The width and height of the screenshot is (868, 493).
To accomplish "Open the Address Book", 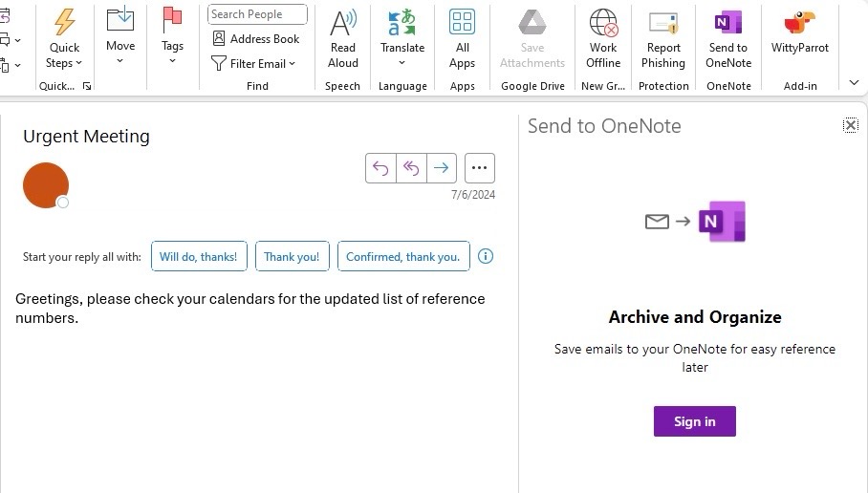I will 256,39.
